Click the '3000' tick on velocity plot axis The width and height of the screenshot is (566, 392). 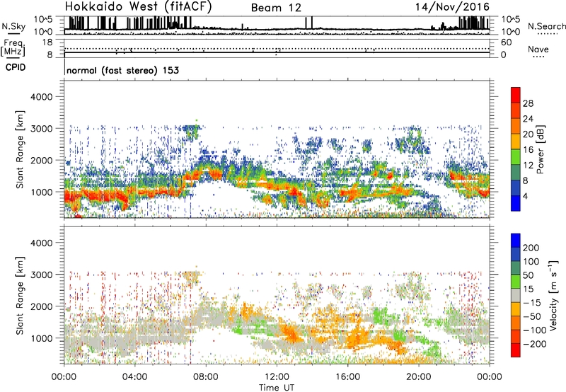[x=42, y=275]
